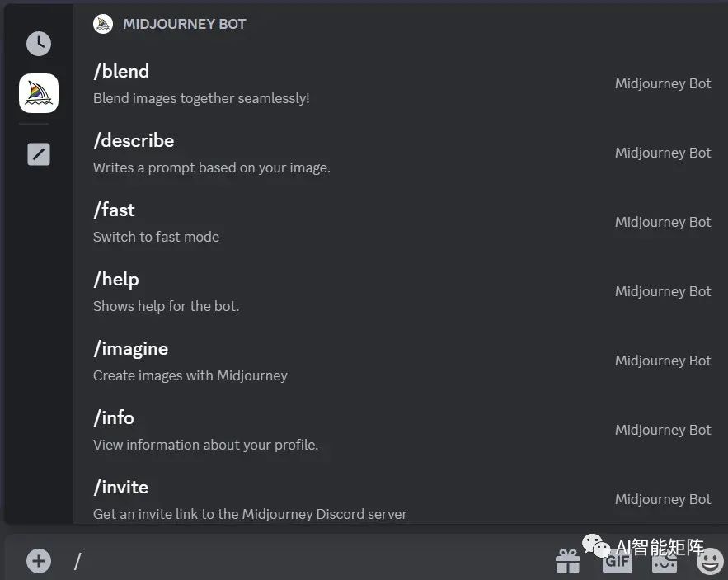The image size is (728, 580).
Task: Click the plus attachment button
Action: [39, 561]
